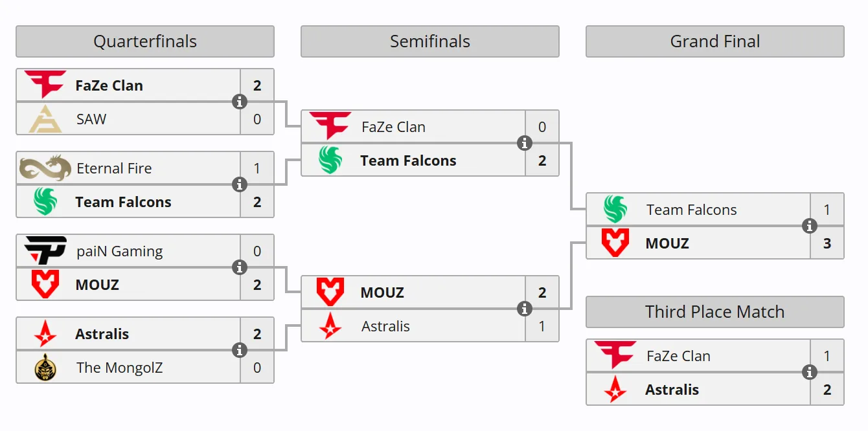868x431 pixels.
Task: Open MOUZ team link in Grand Final
Action: pos(667,243)
